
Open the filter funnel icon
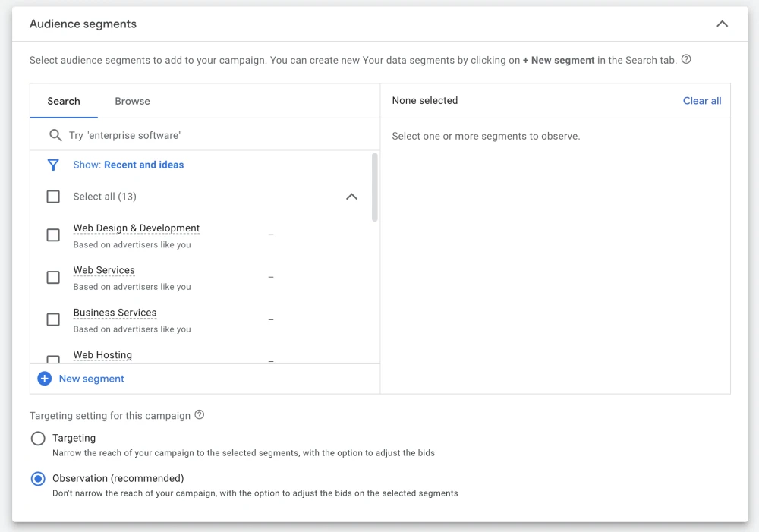(53, 165)
